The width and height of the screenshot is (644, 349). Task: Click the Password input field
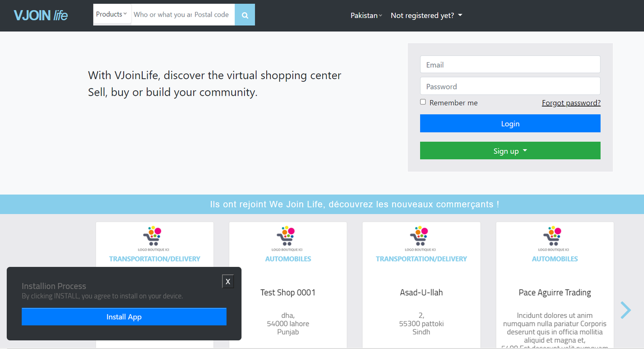510,86
